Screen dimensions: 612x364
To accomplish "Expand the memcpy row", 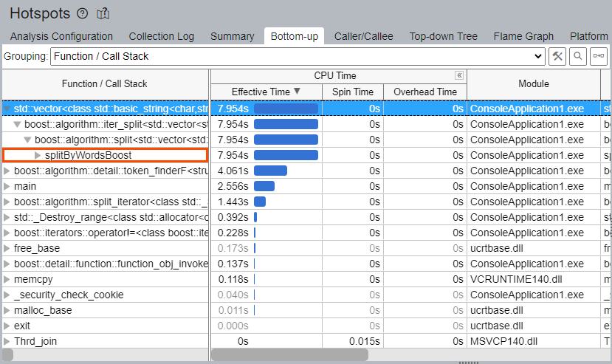I will click(7, 279).
